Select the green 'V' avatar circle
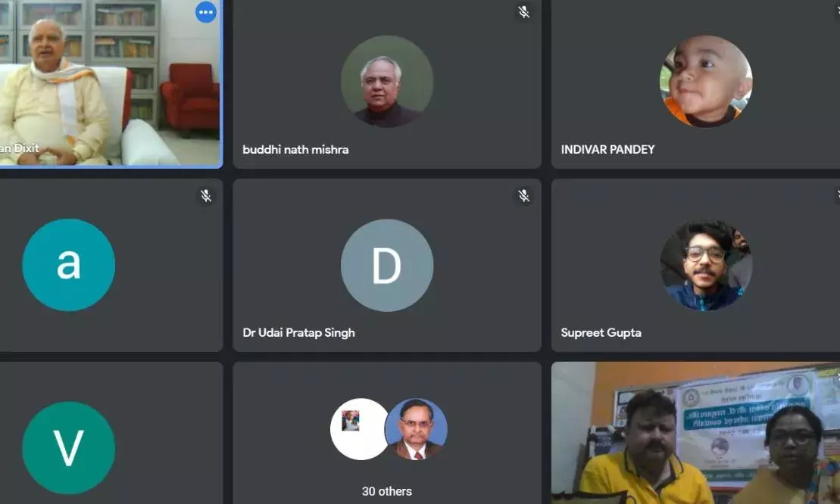The image size is (840, 504). coord(69,448)
